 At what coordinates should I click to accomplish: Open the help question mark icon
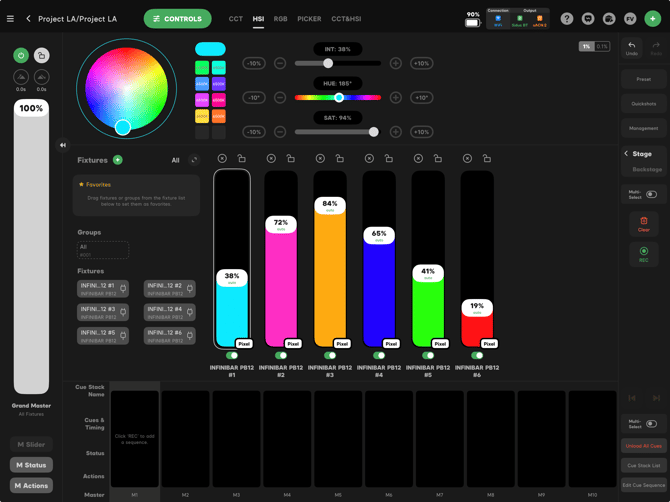tap(567, 19)
